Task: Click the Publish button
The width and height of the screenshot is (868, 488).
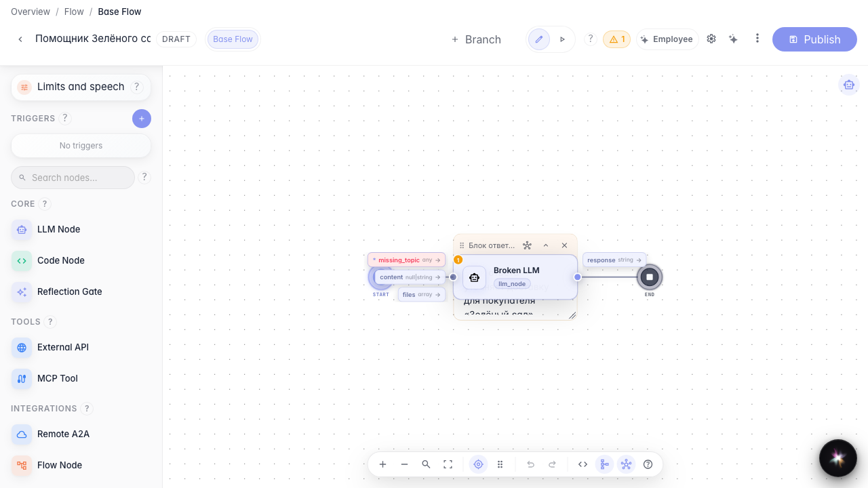Action: tap(814, 39)
